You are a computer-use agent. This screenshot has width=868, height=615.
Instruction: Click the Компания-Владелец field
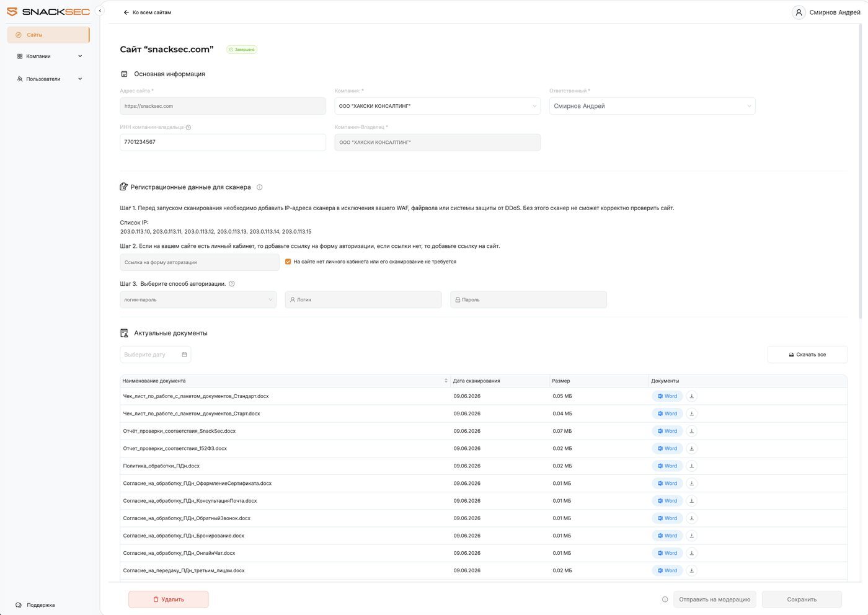point(437,142)
